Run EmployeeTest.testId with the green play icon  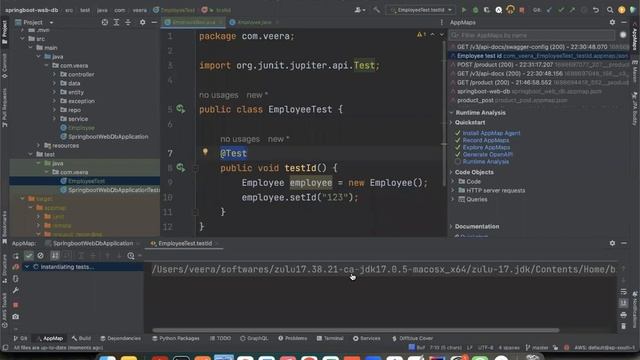click(464, 10)
